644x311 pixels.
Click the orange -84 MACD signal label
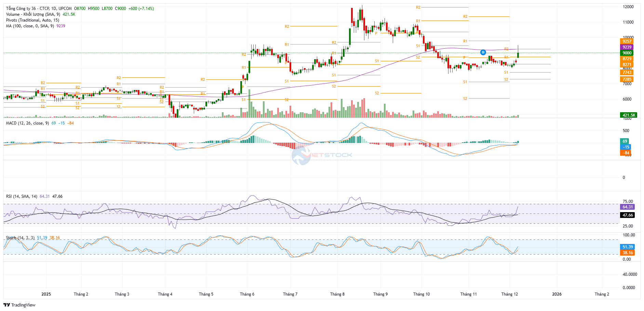(626, 153)
